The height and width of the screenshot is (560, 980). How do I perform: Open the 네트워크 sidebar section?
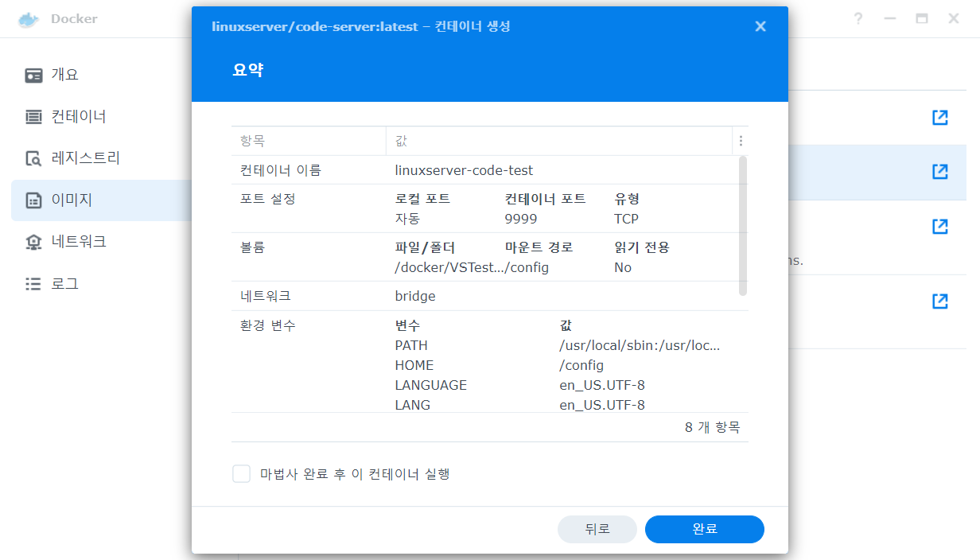click(101, 241)
